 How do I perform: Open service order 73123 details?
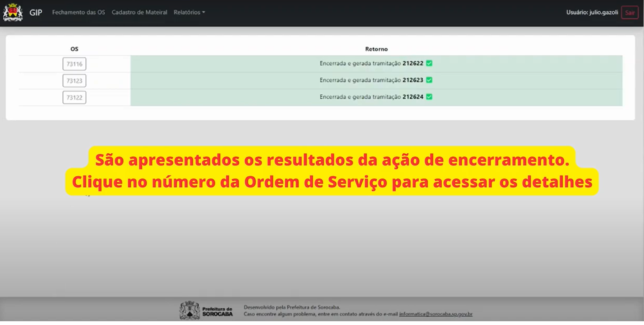pyautogui.click(x=74, y=81)
